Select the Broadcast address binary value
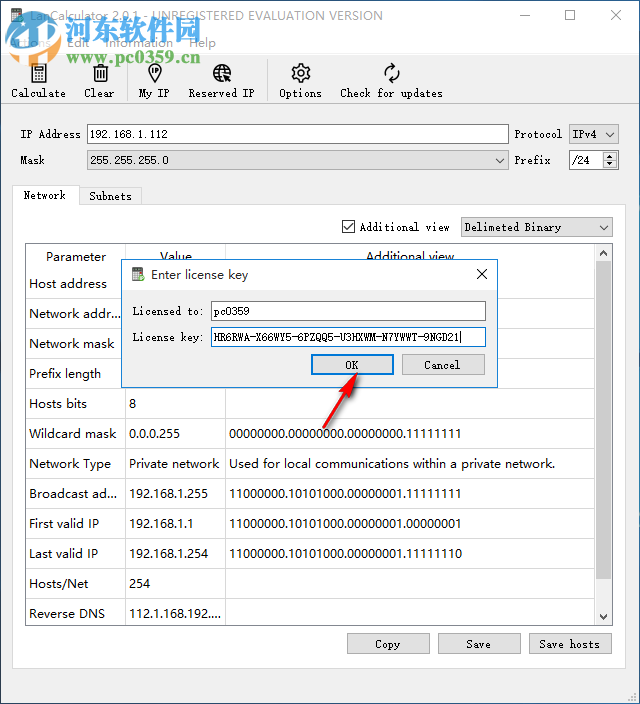640x704 pixels. pyautogui.click(x=345, y=494)
